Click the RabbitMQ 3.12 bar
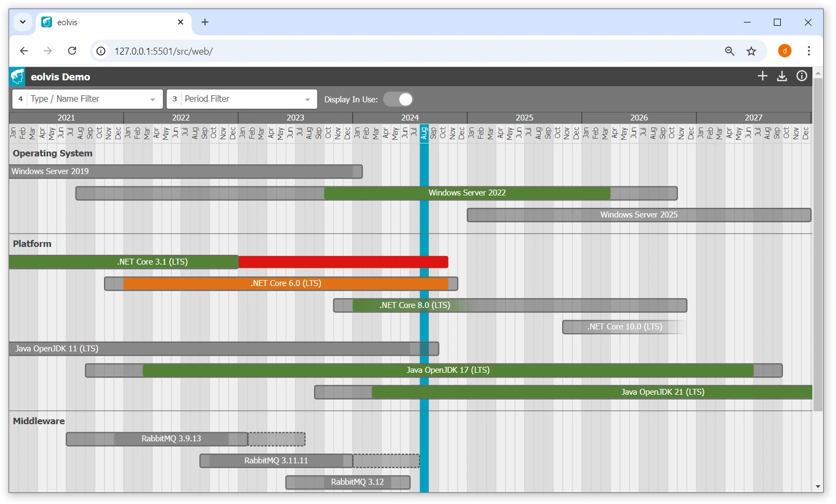Viewport: 836px width, 504px height. 348,482
